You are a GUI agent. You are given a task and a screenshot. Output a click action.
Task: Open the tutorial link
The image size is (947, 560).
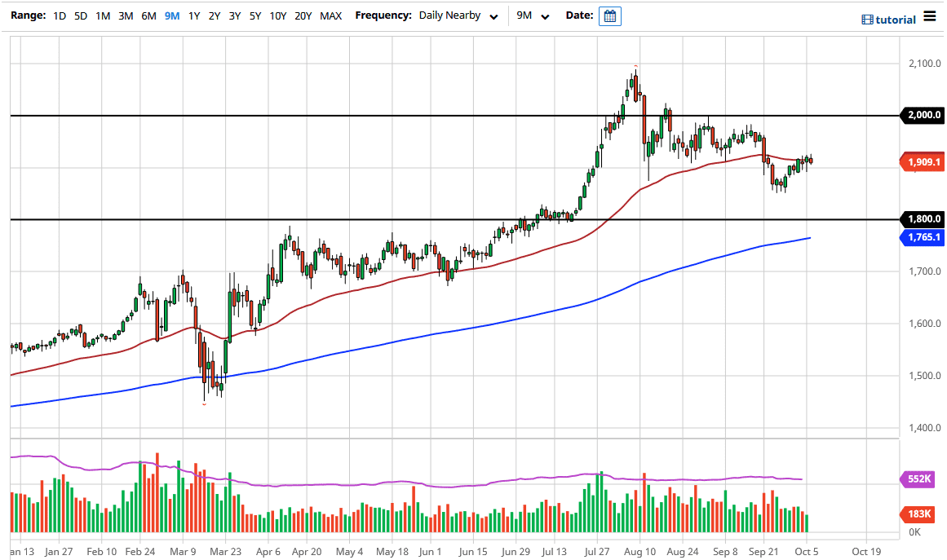pos(896,20)
